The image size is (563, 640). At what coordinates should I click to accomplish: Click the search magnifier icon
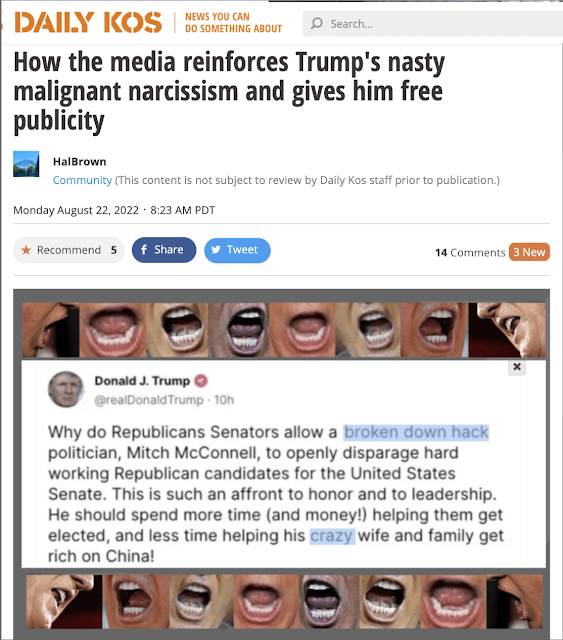point(317,23)
